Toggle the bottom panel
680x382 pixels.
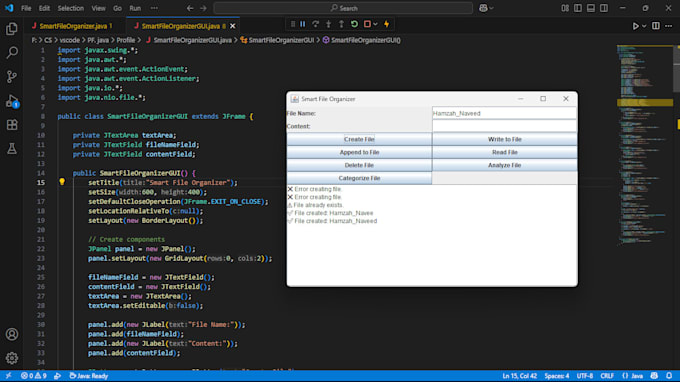click(591, 8)
